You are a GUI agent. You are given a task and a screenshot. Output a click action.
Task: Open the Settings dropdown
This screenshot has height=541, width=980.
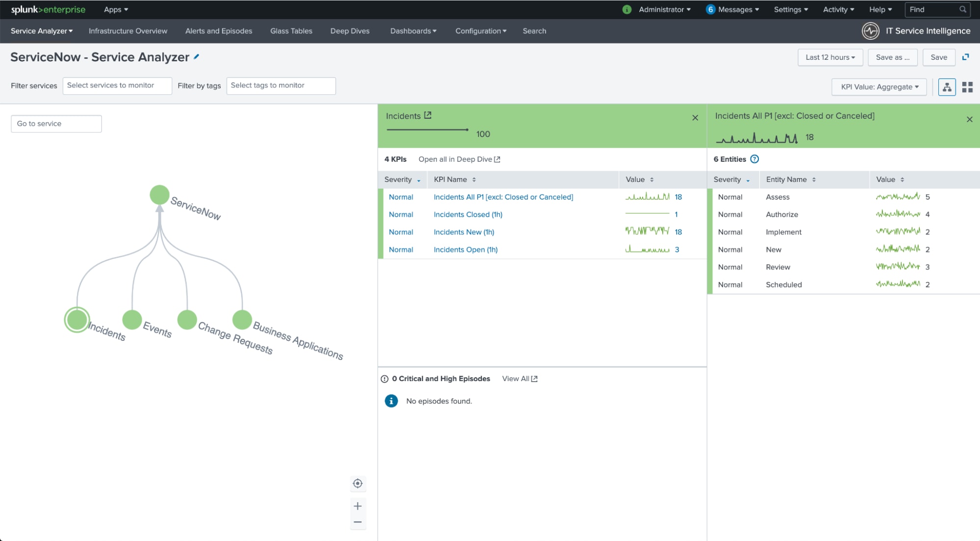click(791, 9)
